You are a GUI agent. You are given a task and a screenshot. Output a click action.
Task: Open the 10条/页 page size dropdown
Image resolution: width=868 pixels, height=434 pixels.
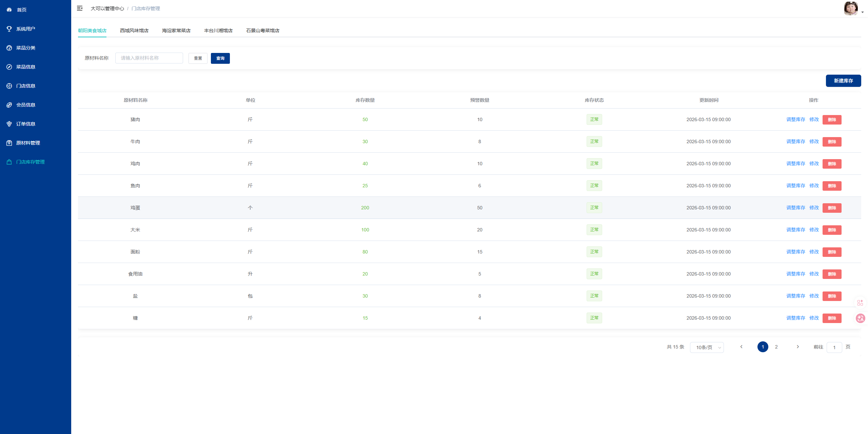(x=707, y=347)
